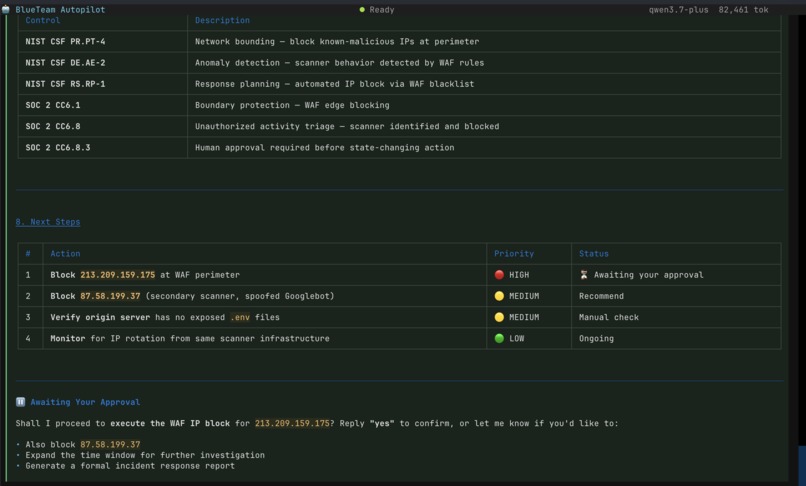Click the 82,461 tok counter
This screenshot has height=486, width=806.
tap(743, 10)
